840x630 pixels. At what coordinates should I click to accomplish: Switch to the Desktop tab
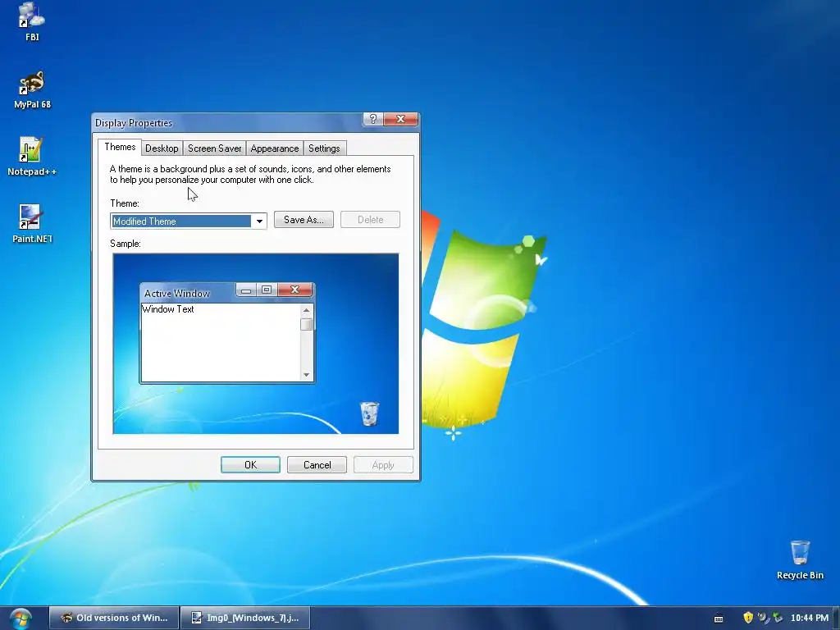(162, 148)
